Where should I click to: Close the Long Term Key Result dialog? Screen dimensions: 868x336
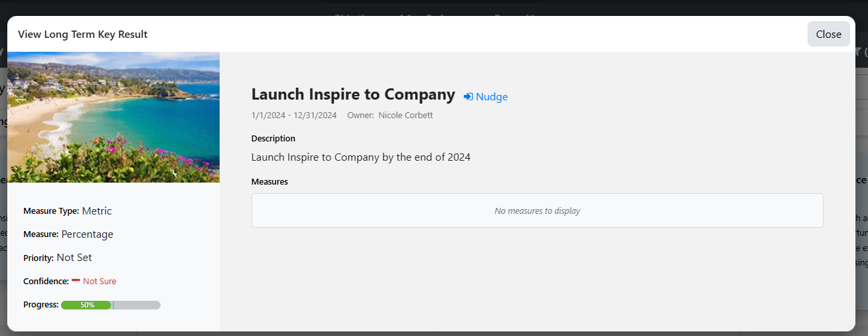[x=828, y=35]
